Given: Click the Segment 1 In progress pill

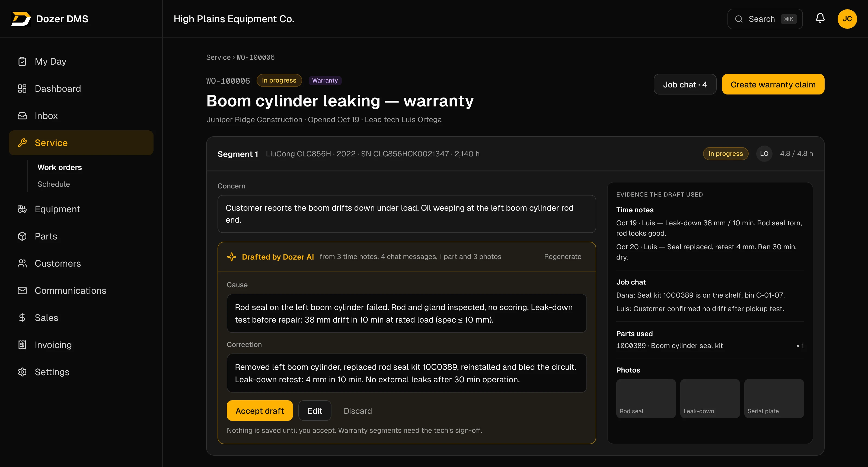Looking at the screenshot, I should (x=726, y=154).
